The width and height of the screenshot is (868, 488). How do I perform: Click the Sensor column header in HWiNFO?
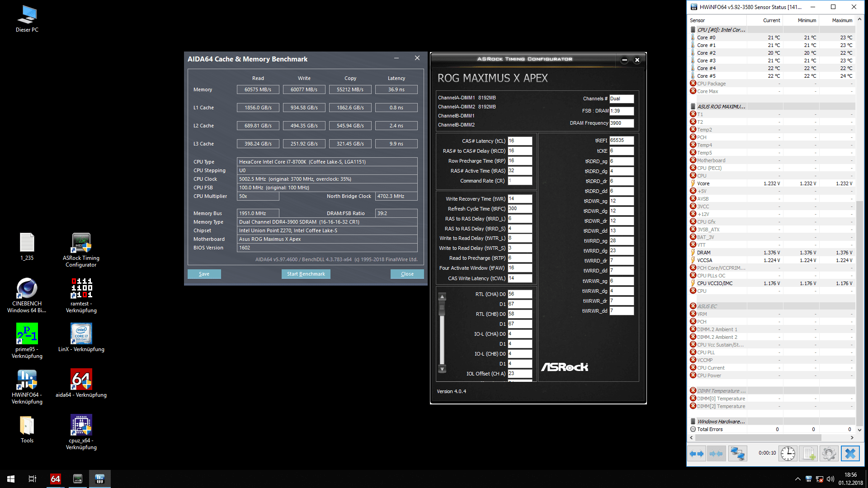(717, 20)
